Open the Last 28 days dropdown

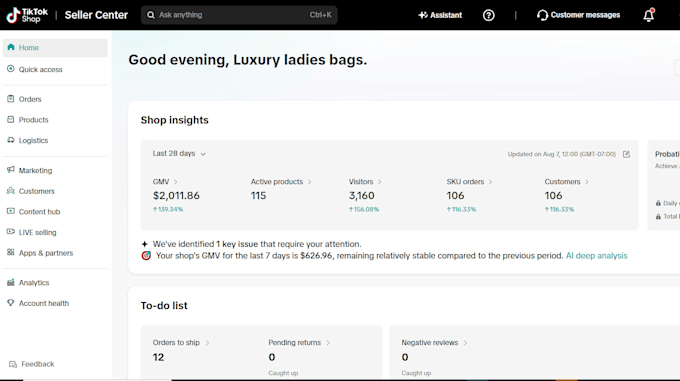[x=179, y=153]
